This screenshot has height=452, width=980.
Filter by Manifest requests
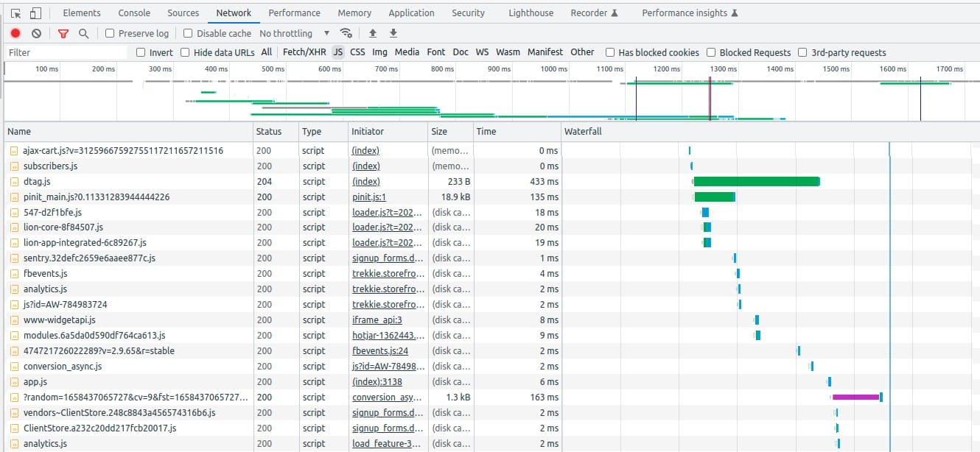pos(545,52)
